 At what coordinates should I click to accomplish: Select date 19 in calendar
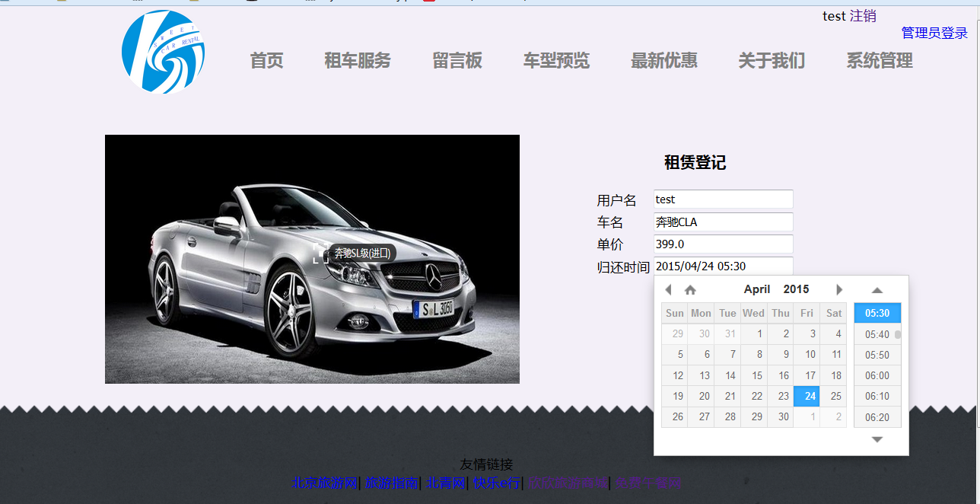coord(675,396)
